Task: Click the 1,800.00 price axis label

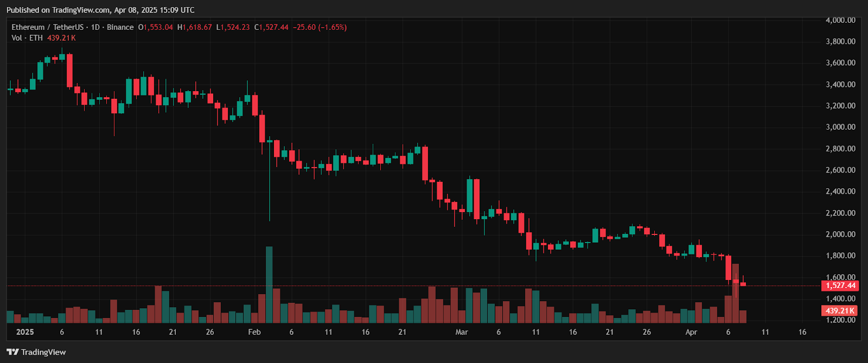Action: tap(840, 256)
